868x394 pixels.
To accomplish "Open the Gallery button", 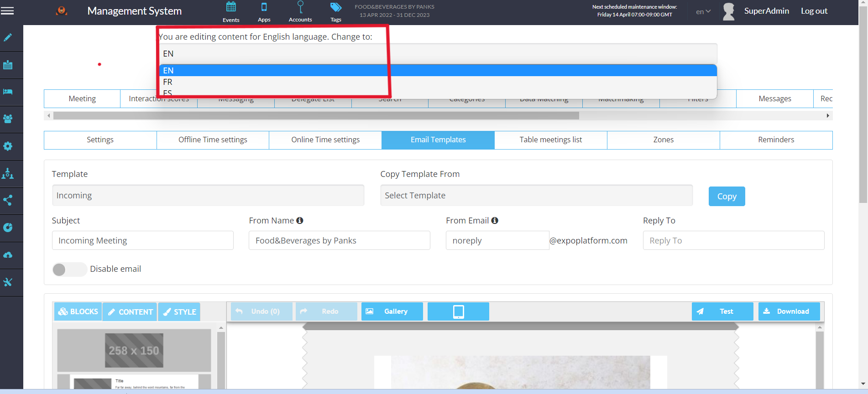I will 392,311.
